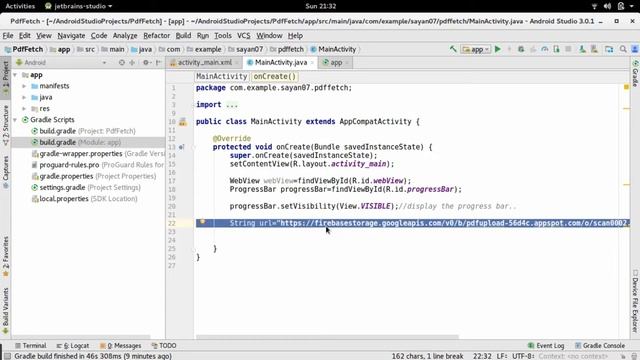
Task: Click Scroll from Source target icon
Action: coord(122,62)
